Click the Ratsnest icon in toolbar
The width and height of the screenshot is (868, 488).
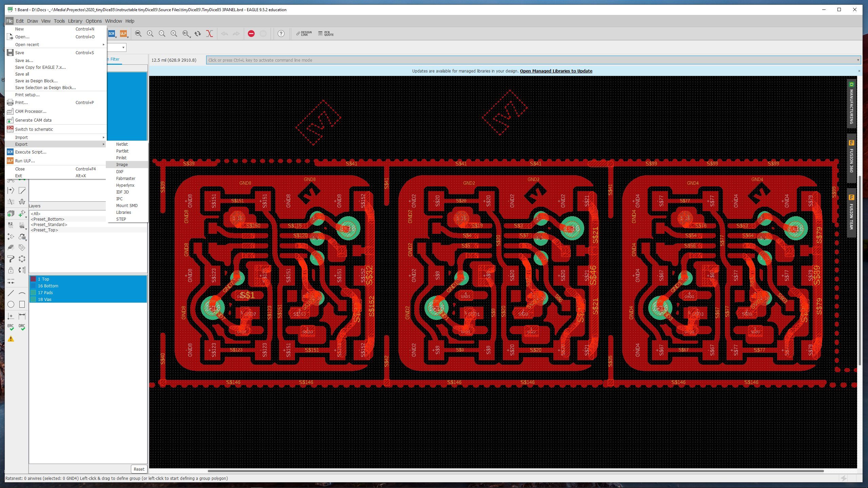pyautogui.click(x=209, y=34)
